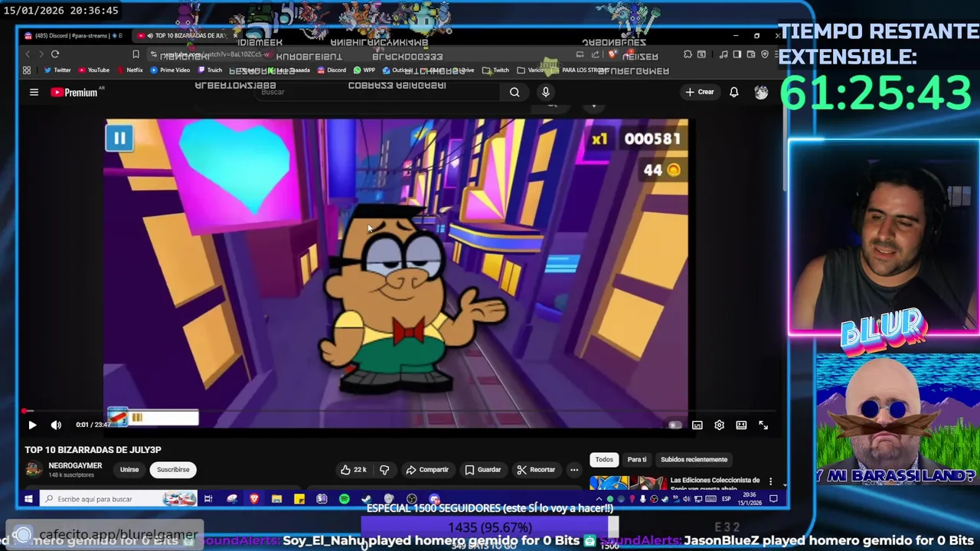Pause the game via in-video pause icon

point(120,139)
